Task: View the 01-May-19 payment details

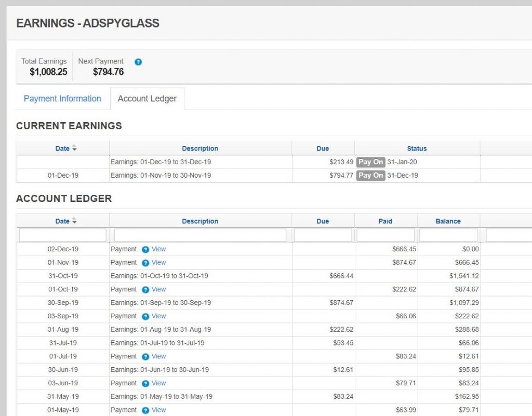Action: coord(159,410)
